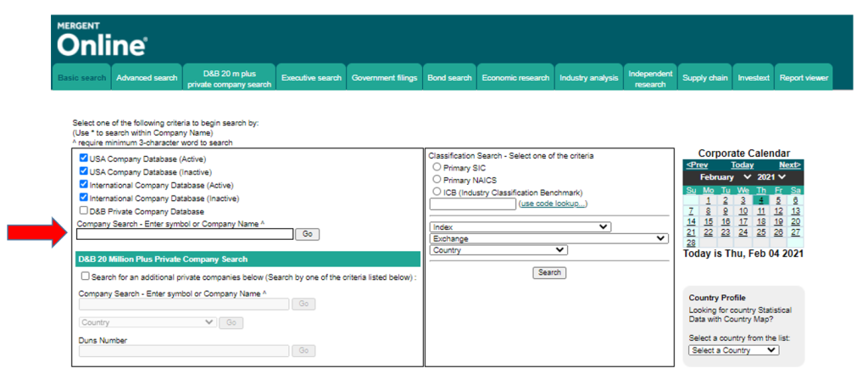Select February 4 in the calendar
This screenshot has width=868, height=385.
coord(761,200)
